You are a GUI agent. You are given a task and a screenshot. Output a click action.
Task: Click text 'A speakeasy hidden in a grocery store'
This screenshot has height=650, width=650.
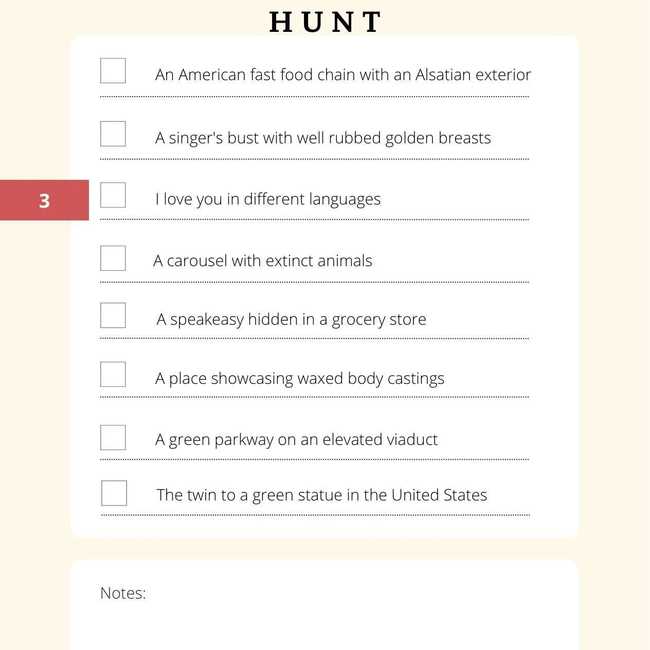coord(291,320)
